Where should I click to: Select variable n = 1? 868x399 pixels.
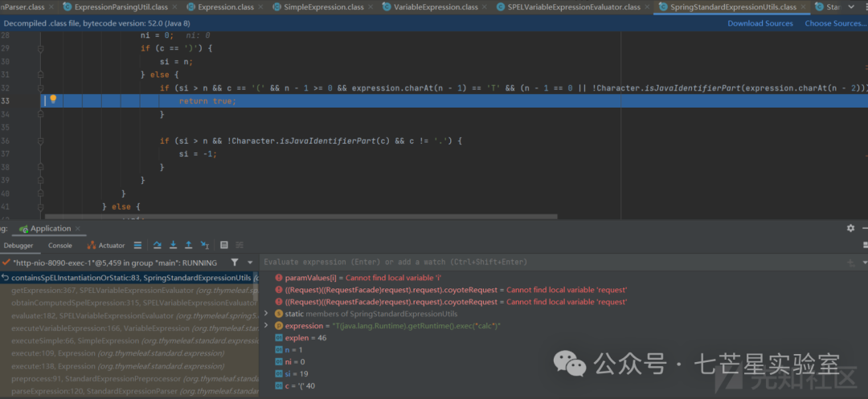[x=291, y=349]
